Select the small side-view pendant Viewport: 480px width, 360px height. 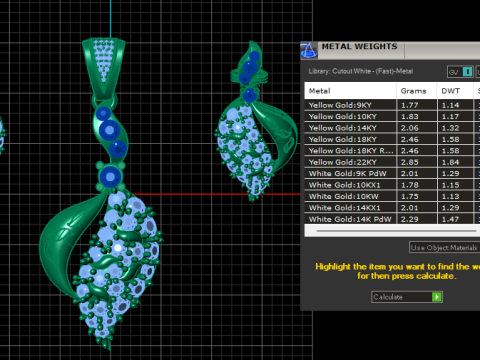[255, 122]
